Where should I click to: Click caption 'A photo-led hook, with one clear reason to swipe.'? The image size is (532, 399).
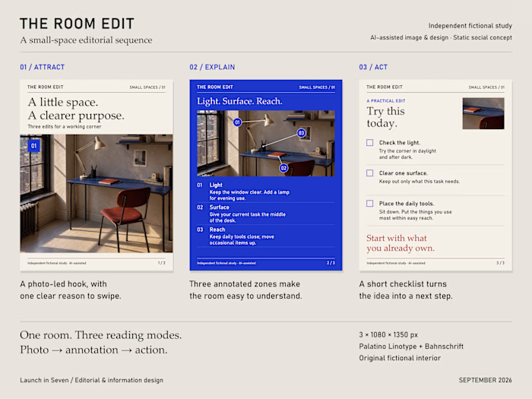click(71, 290)
